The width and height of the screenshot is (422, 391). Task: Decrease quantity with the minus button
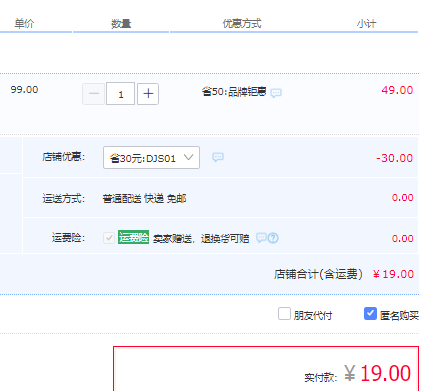[x=94, y=94]
